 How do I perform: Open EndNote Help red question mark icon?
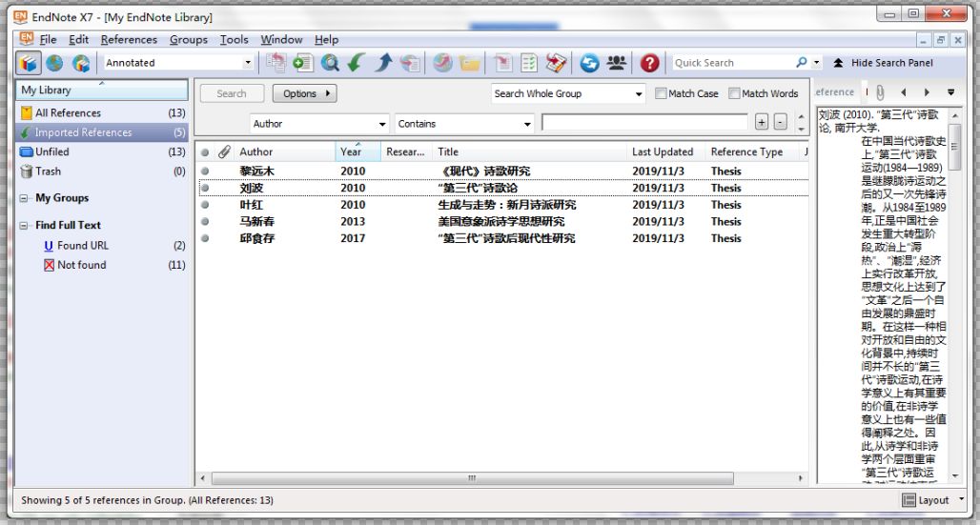649,63
